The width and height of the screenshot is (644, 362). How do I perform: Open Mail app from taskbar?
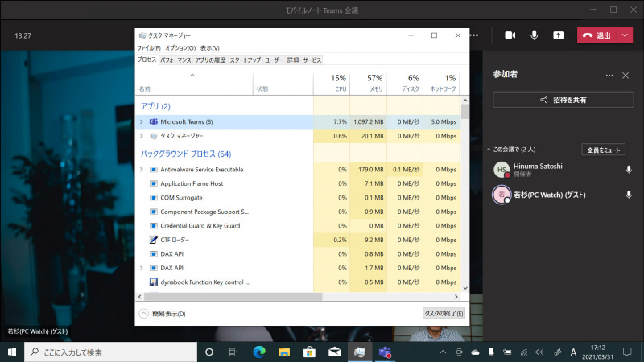point(334,352)
